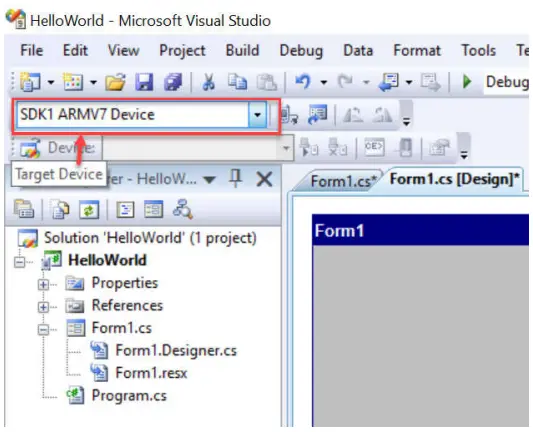Open the File menu
This screenshot has height=432, width=533.
(x=32, y=50)
